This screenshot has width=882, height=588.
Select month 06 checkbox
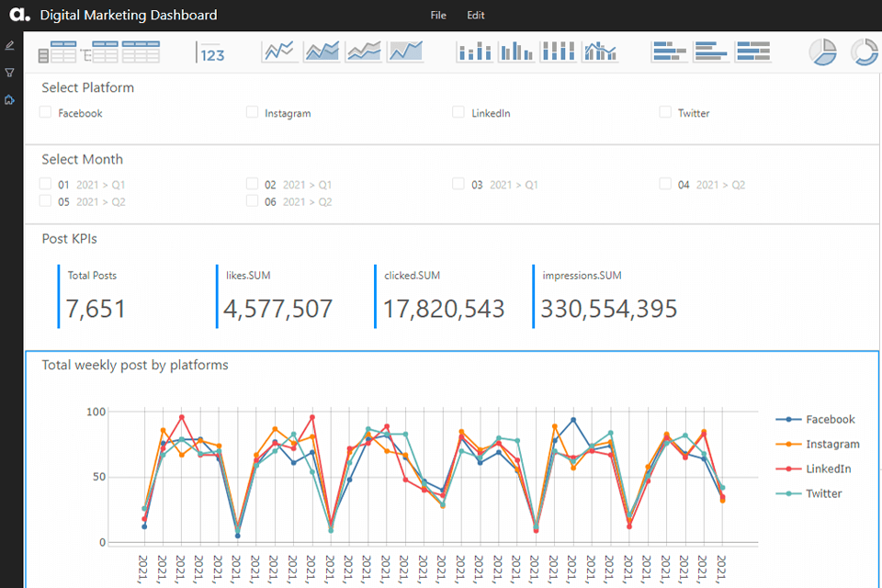pyautogui.click(x=252, y=201)
